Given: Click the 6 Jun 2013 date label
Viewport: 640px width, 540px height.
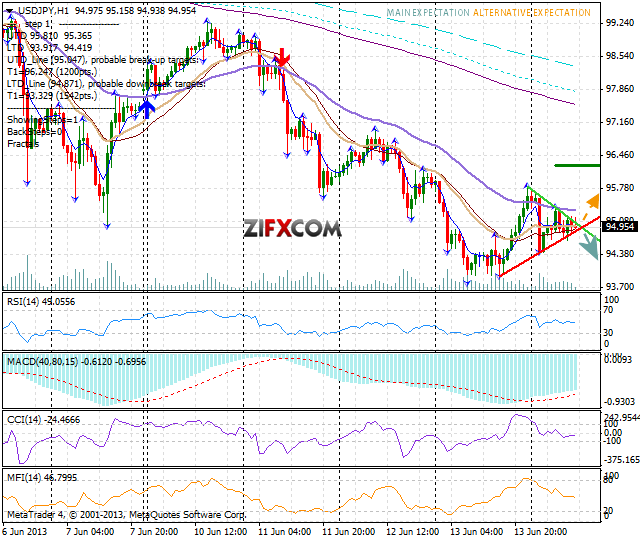Looking at the screenshot, I should (25, 531).
